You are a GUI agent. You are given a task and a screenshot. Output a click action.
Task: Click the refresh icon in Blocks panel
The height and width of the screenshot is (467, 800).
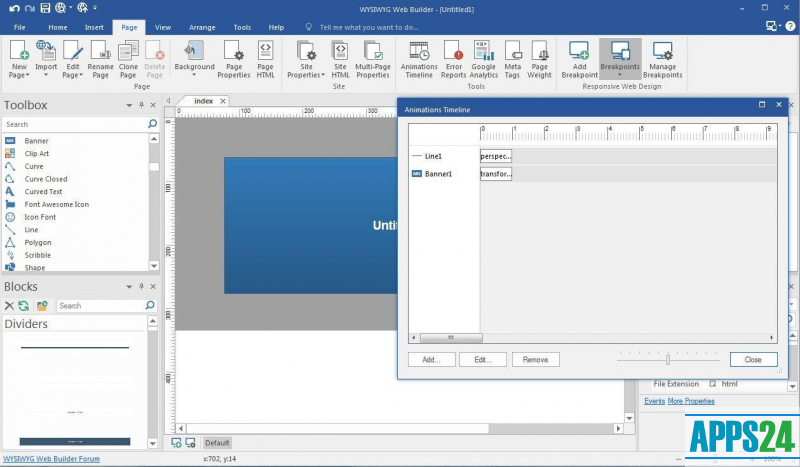click(x=24, y=306)
